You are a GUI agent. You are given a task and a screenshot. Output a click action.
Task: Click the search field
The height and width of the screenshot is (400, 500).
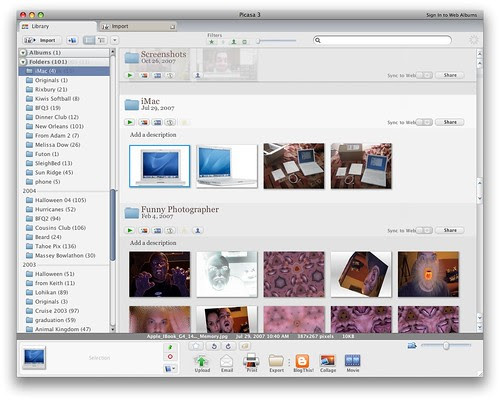(x=382, y=40)
